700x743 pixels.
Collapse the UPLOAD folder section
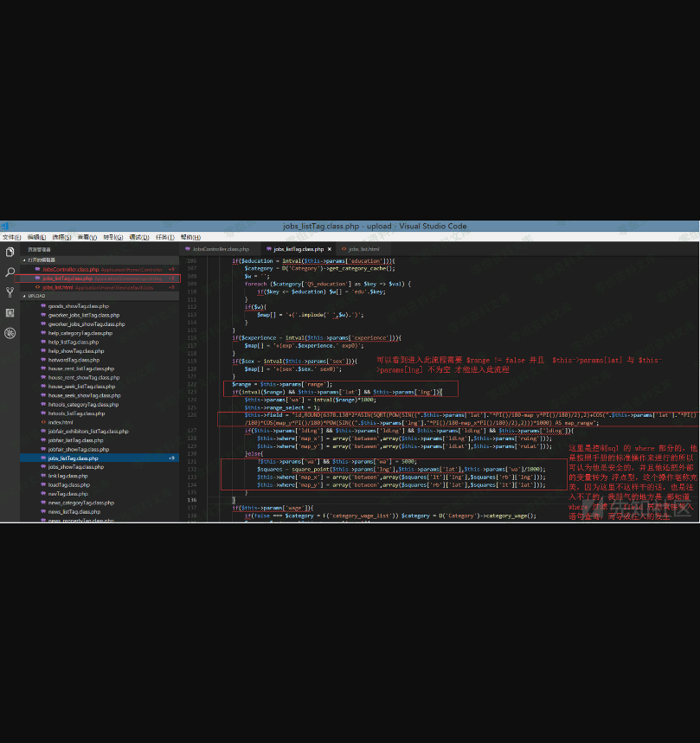25,296
